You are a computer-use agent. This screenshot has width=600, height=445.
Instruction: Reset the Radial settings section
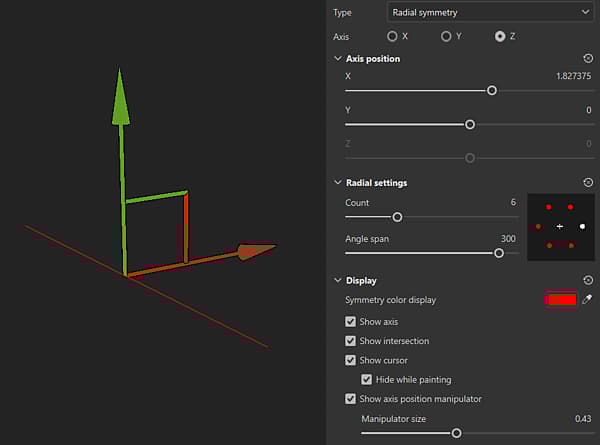coord(588,182)
